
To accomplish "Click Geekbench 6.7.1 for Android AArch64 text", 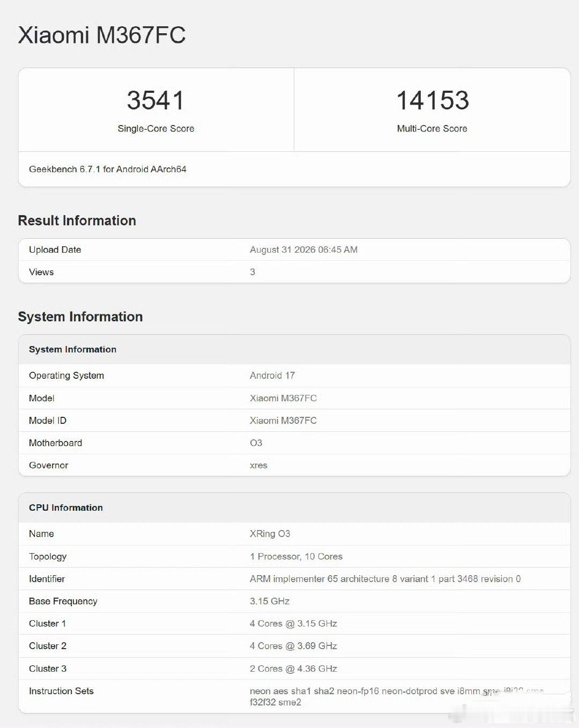I will coord(108,169).
